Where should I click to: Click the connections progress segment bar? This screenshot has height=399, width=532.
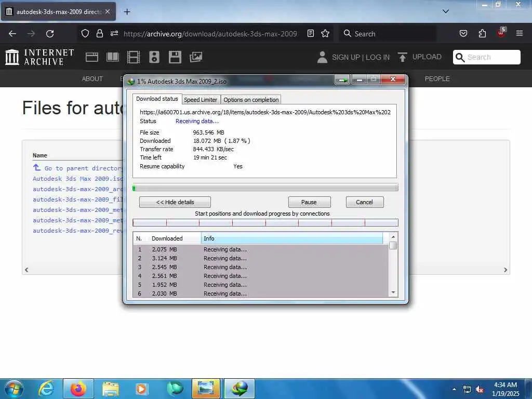[x=265, y=222]
